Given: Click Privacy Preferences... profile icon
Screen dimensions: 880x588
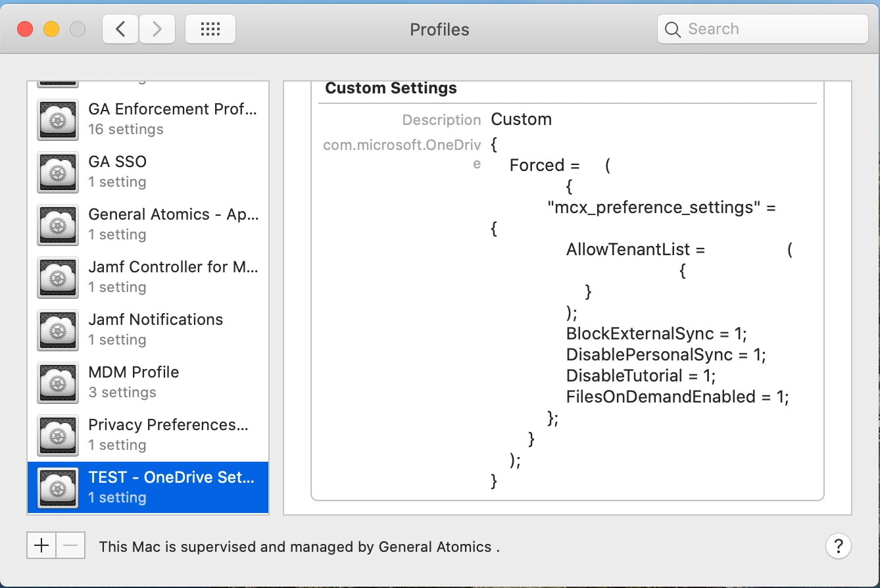Looking at the screenshot, I should pos(58,435).
